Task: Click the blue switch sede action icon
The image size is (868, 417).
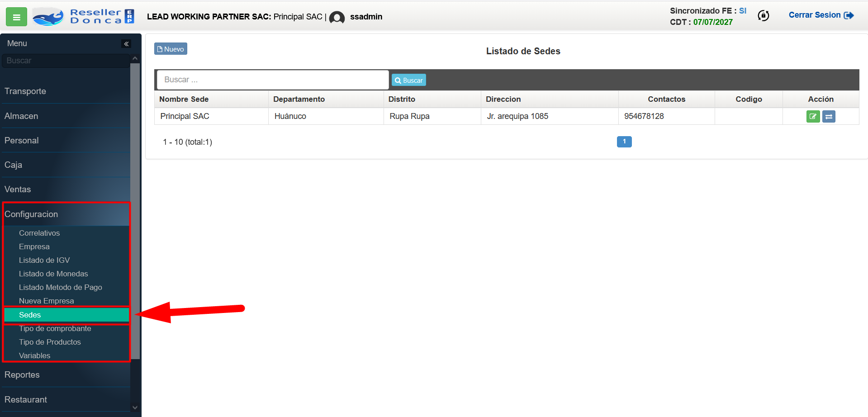Action: 829,117
